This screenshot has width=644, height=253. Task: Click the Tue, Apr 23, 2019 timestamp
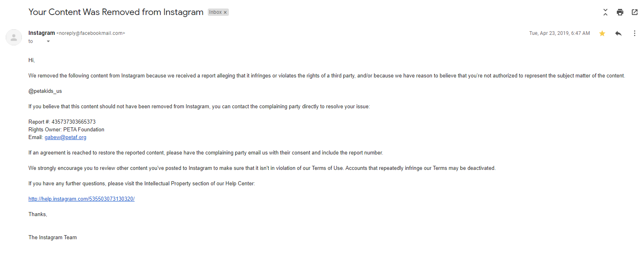(560, 33)
